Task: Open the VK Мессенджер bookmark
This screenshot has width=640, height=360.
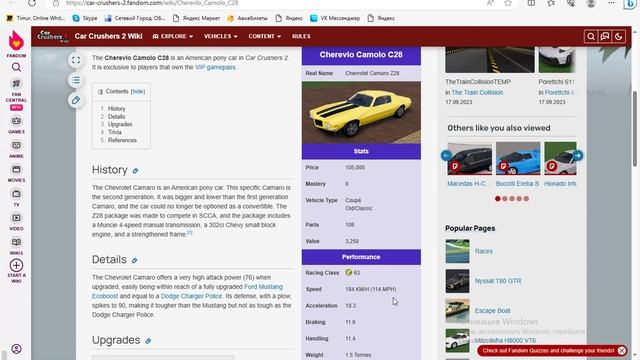Action: 335,18
